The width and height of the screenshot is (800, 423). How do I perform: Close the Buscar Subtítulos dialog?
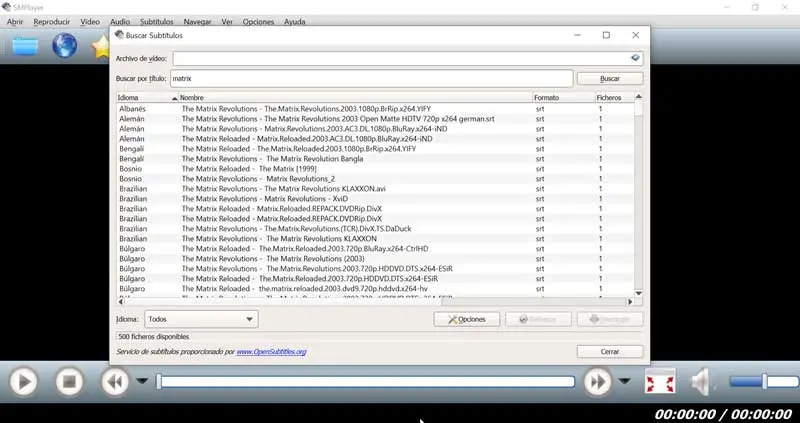pos(635,35)
